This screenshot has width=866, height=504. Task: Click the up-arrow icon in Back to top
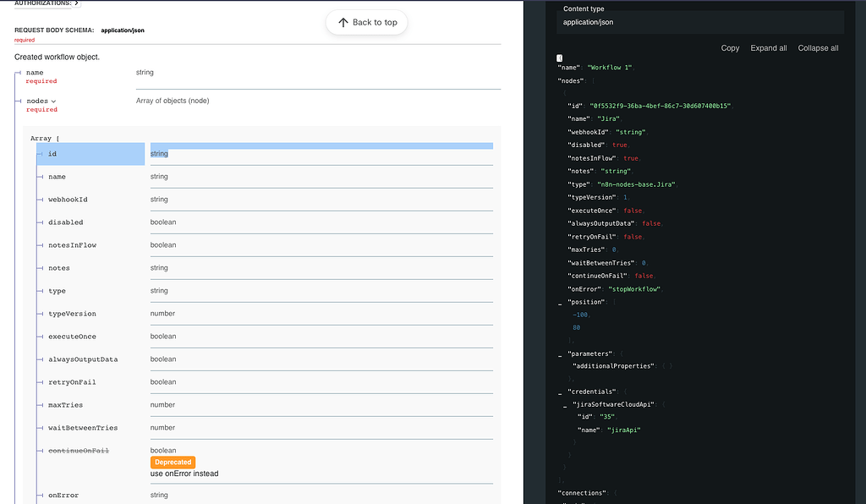pyautogui.click(x=341, y=23)
